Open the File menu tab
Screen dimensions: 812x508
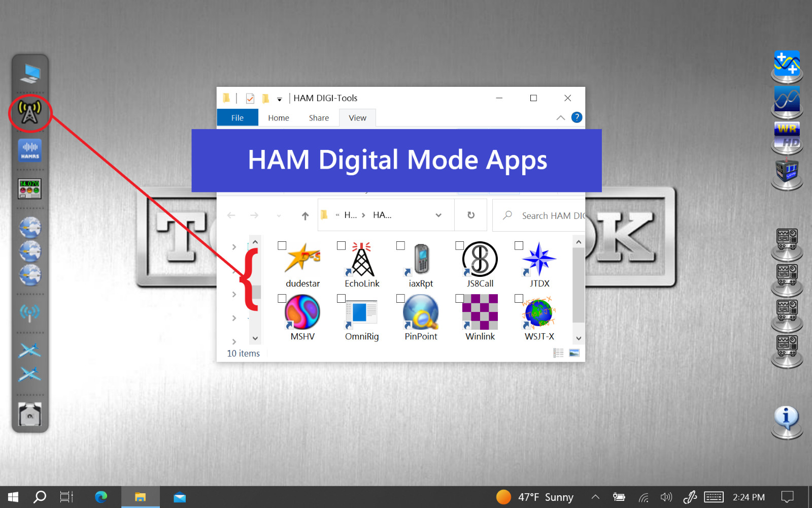pos(237,118)
